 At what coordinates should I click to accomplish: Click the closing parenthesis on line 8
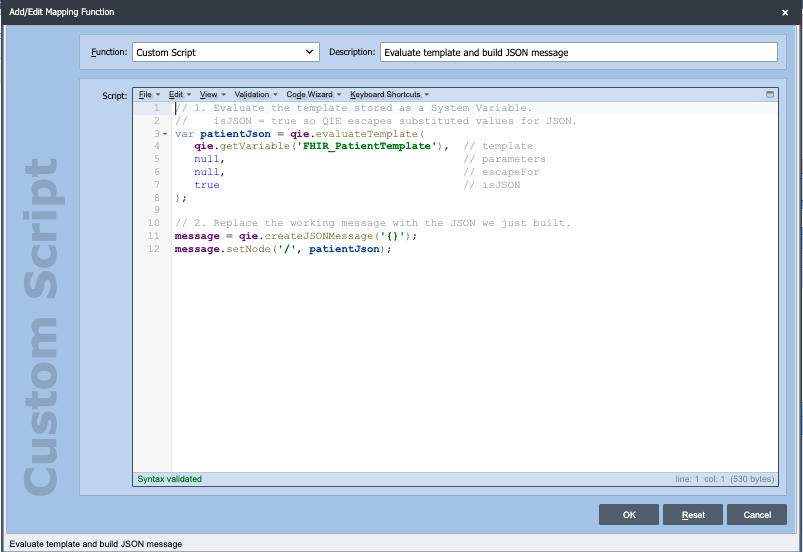click(x=178, y=198)
